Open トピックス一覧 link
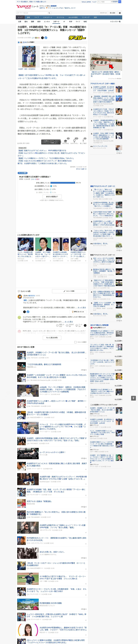Image resolution: width=138 pixels, height=644 pixels. [115, 21]
